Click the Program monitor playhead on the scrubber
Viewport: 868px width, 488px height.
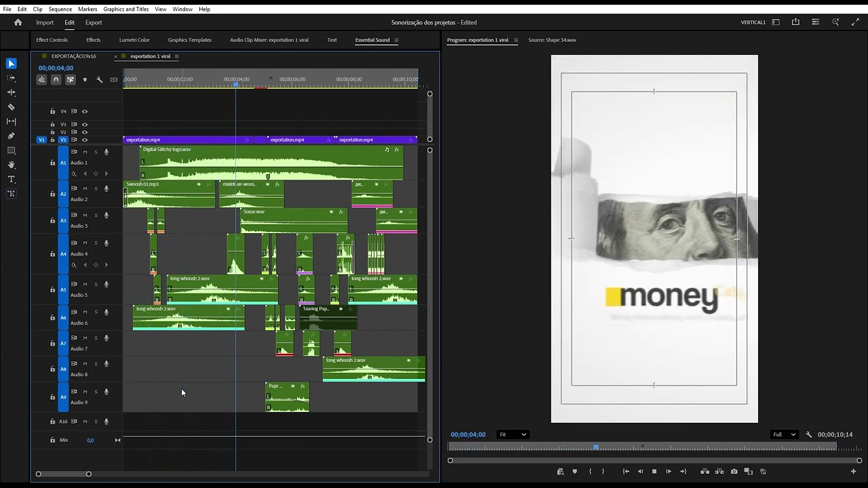596,447
